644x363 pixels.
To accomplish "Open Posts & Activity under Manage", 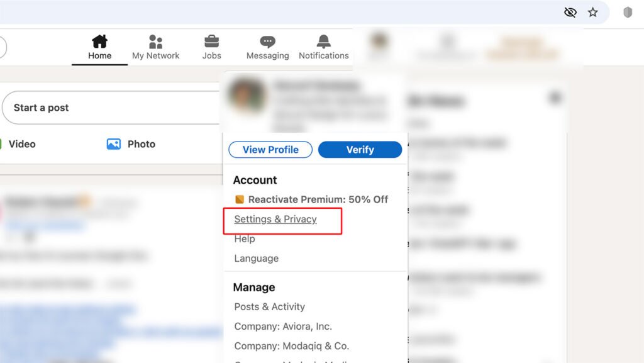I will point(269,306).
